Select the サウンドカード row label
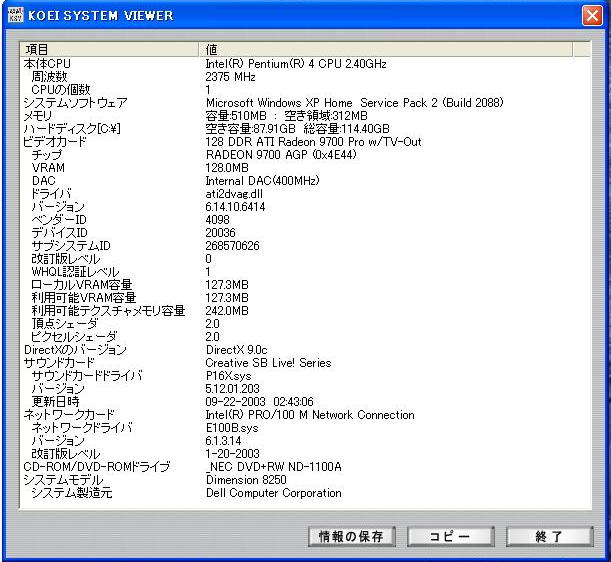 tap(59, 363)
